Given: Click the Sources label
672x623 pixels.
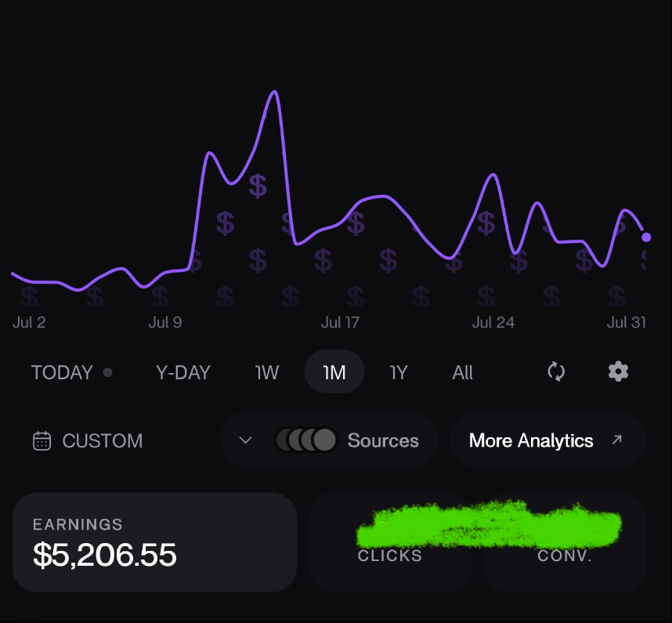Looking at the screenshot, I should [x=383, y=440].
